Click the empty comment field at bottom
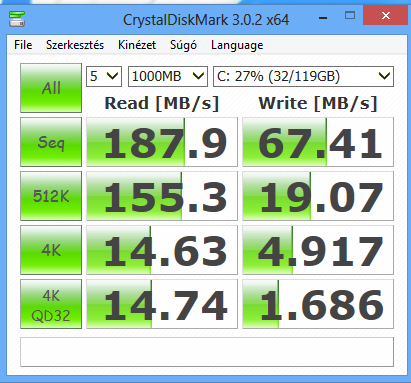Viewport: 411px width, 383px height. (x=207, y=352)
